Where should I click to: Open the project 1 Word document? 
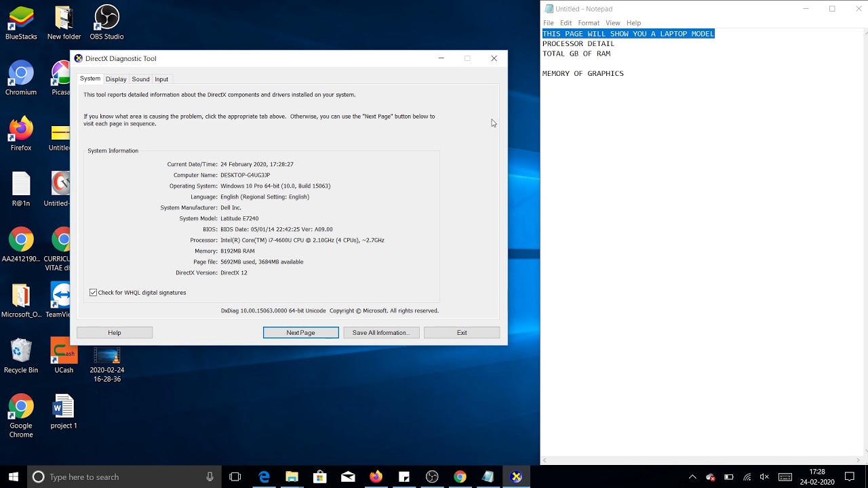click(x=64, y=412)
